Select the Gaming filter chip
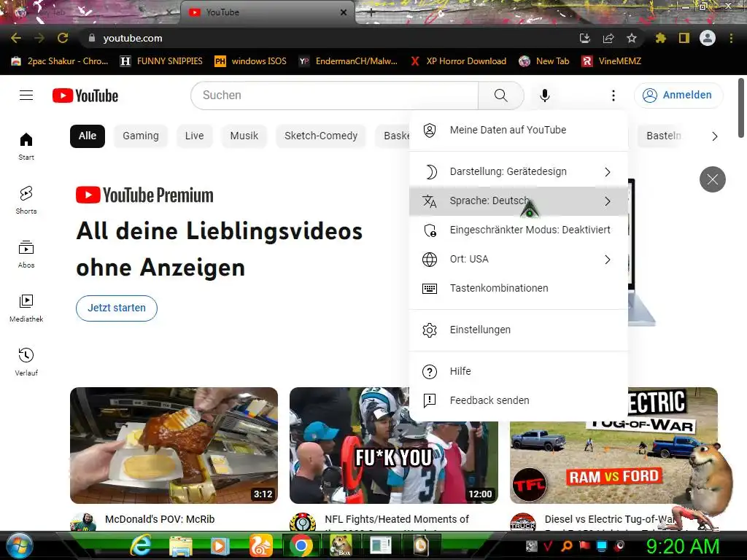Image resolution: width=747 pixels, height=560 pixels. 141,136
